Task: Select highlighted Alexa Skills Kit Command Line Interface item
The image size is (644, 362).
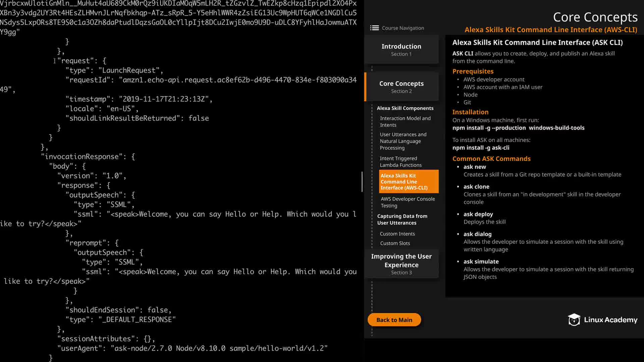Action: click(408, 181)
